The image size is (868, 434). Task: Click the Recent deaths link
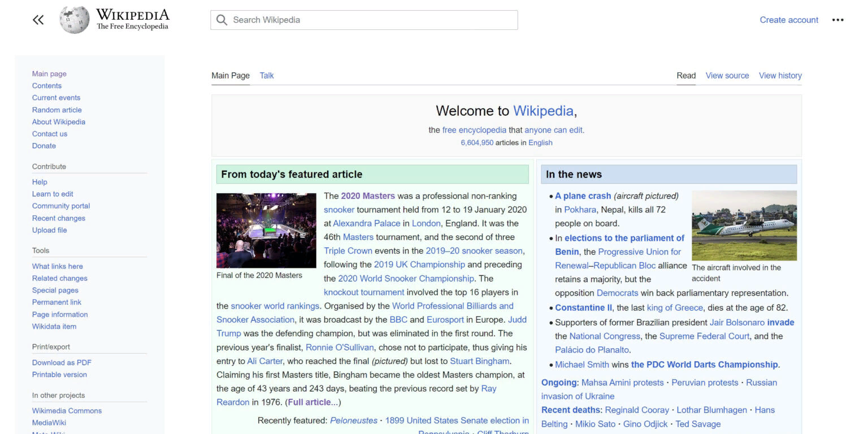[571, 410]
